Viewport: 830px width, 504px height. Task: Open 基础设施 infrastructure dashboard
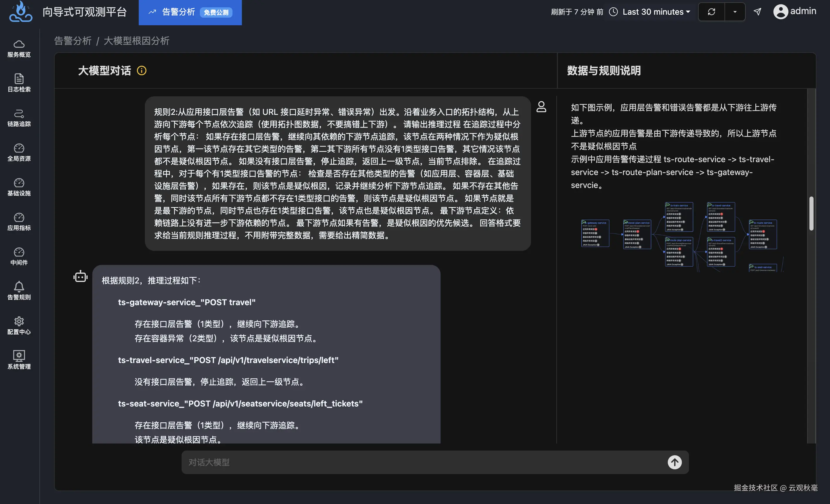coord(19,187)
